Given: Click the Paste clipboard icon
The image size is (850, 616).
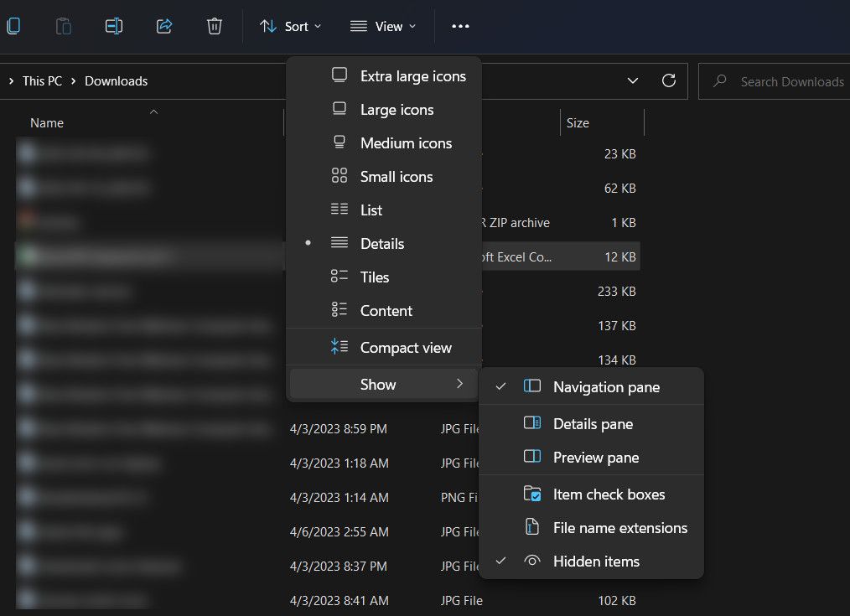Looking at the screenshot, I should tap(64, 26).
